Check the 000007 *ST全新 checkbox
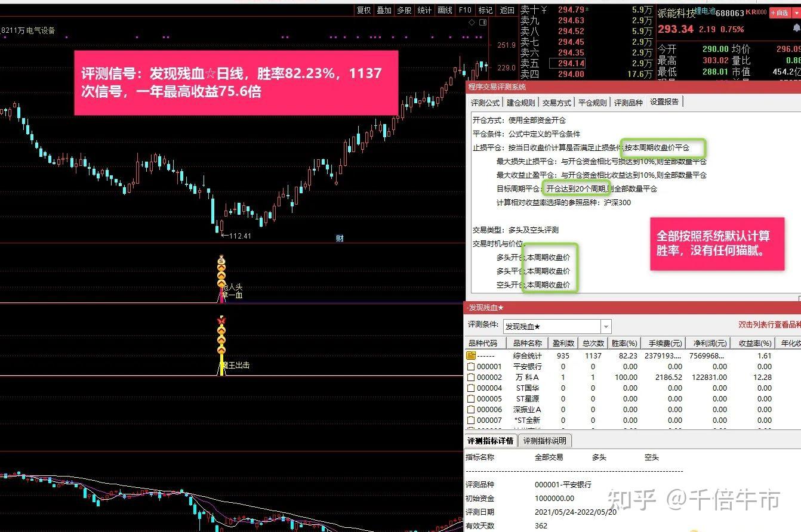Screen dimensions: 801x532 tap(470, 420)
